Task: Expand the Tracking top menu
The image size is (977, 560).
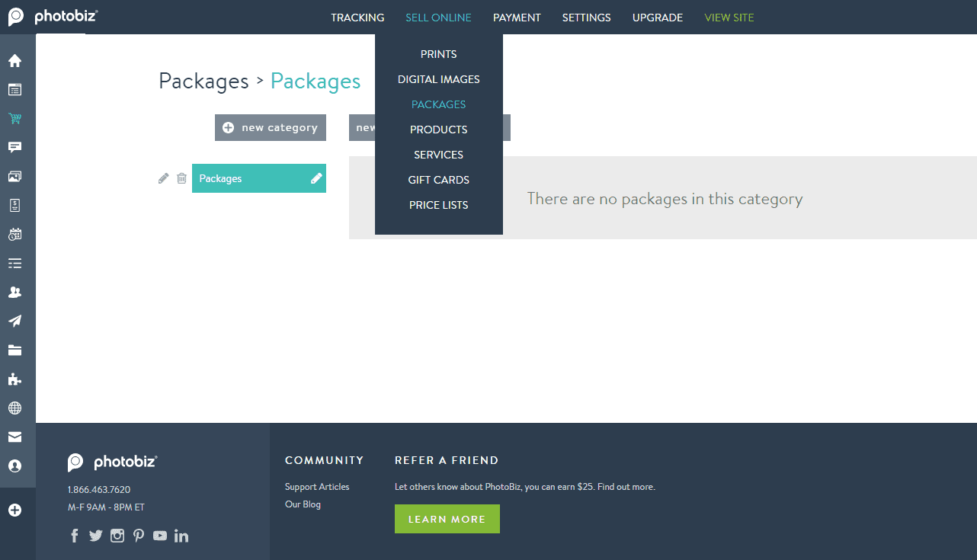Action: (x=357, y=18)
